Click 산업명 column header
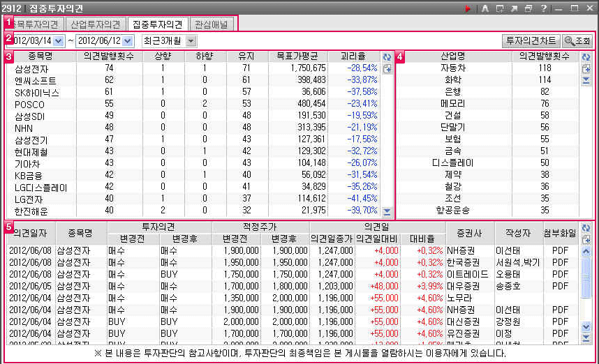 tap(453, 56)
